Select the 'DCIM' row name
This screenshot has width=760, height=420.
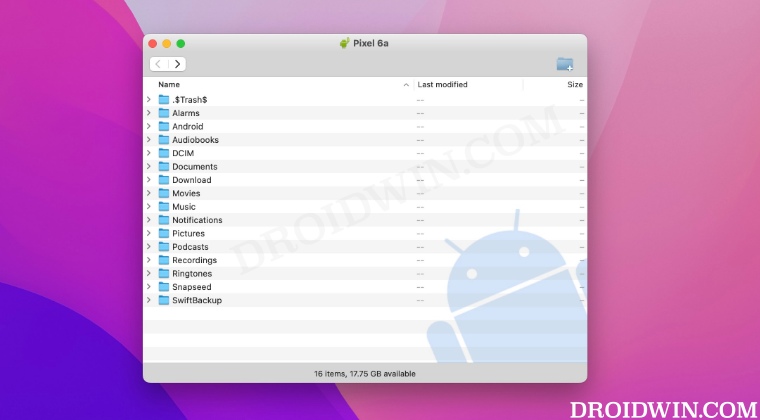[x=183, y=153]
